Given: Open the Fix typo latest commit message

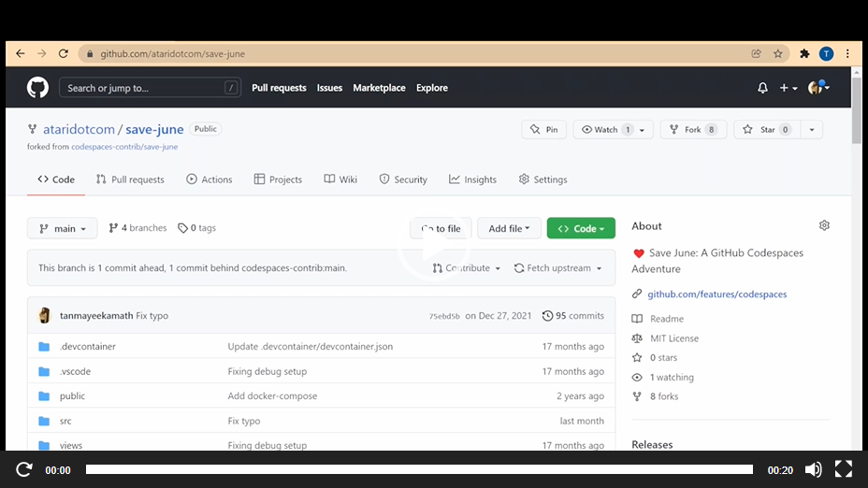Looking at the screenshot, I should pyautogui.click(x=152, y=315).
